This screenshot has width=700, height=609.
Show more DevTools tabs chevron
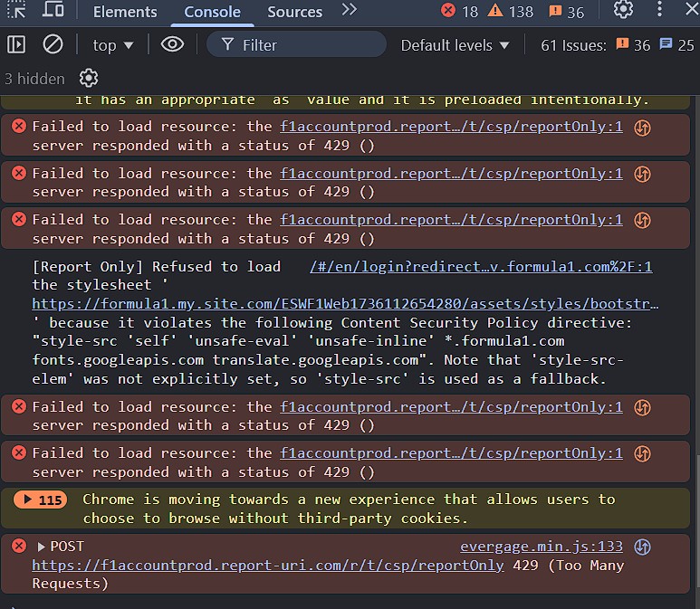click(350, 10)
